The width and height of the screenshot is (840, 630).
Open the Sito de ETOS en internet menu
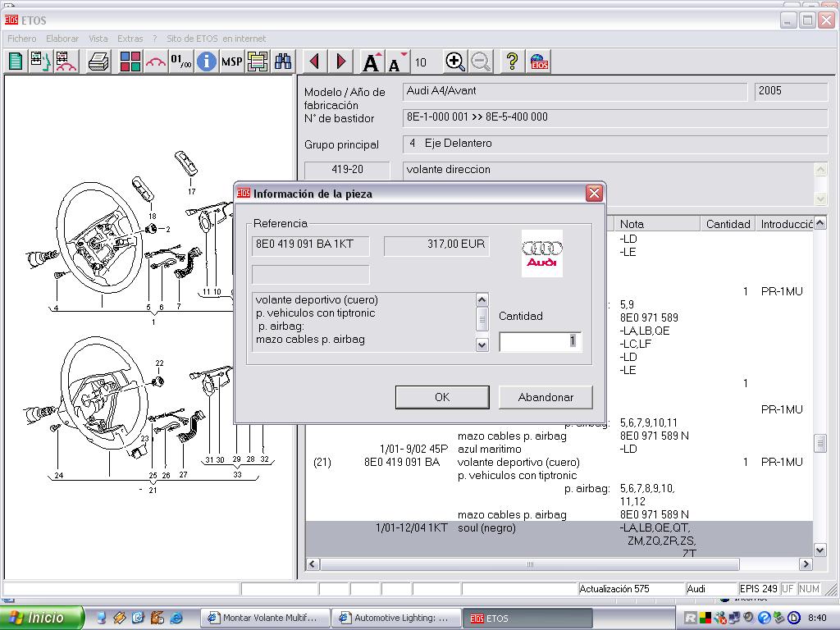click(217, 39)
